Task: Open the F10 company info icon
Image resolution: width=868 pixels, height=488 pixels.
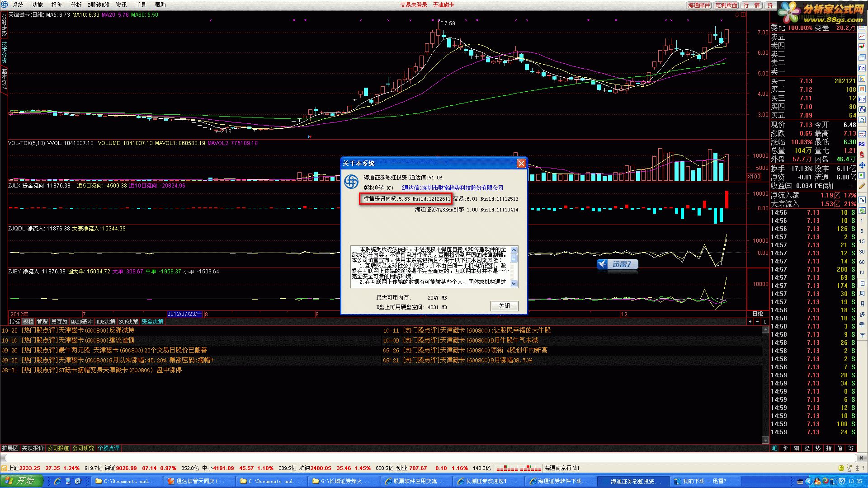Action: [862, 68]
